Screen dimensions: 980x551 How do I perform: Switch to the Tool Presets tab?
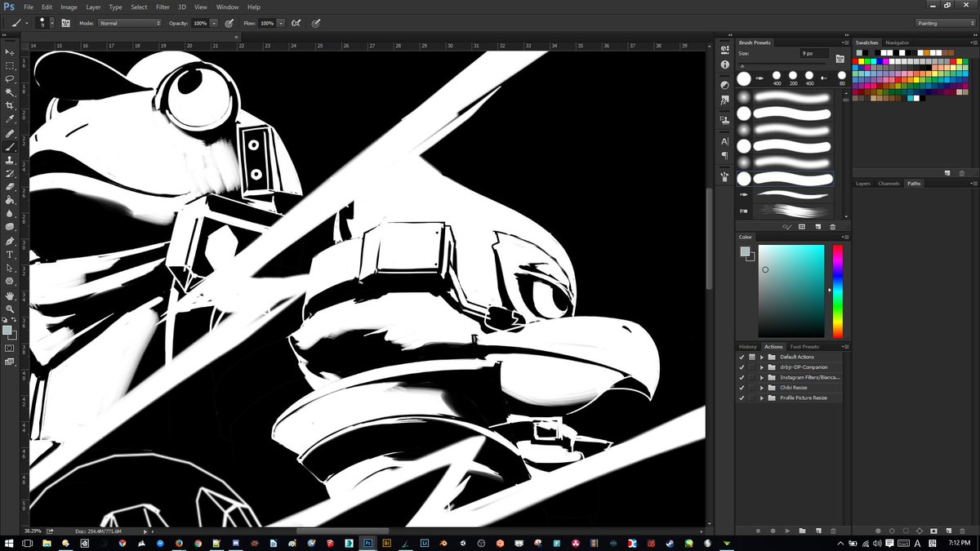tap(804, 347)
